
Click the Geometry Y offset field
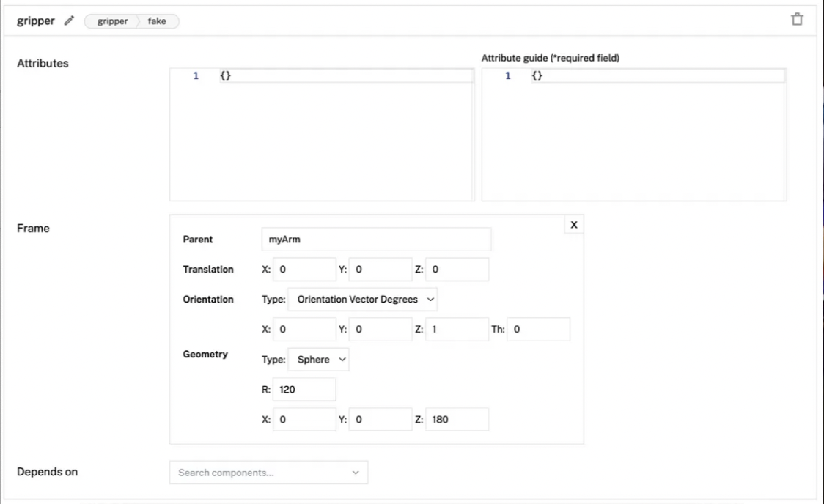coord(380,420)
